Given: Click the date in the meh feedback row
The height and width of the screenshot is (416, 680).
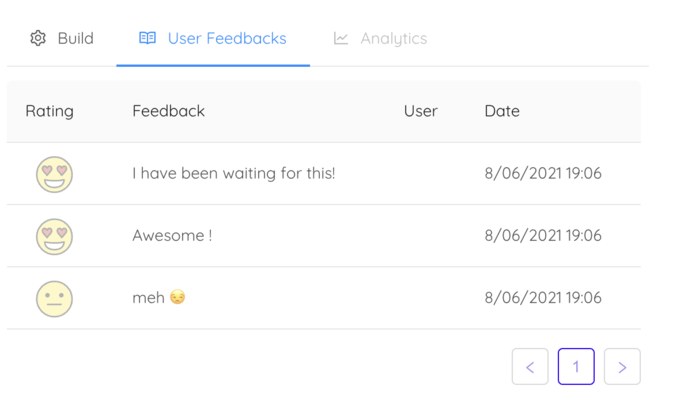Looking at the screenshot, I should (x=543, y=298).
